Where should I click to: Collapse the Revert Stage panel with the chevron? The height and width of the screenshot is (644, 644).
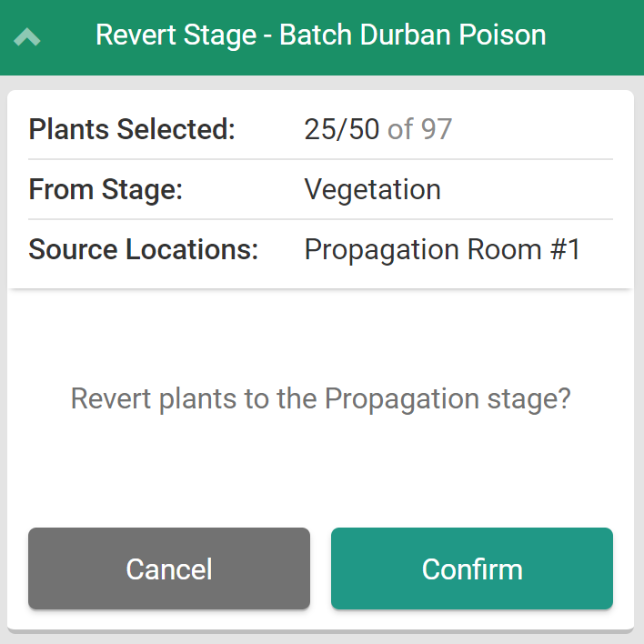[x=27, y=37]
